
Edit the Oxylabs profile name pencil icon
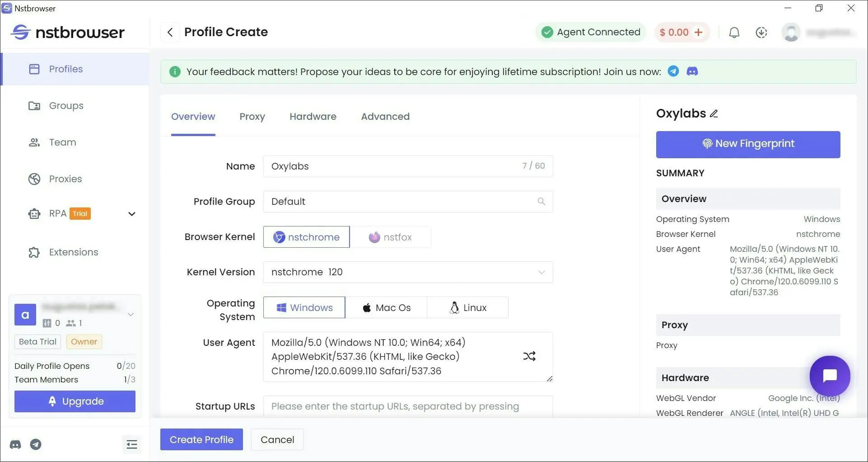(x=714, y=113)
